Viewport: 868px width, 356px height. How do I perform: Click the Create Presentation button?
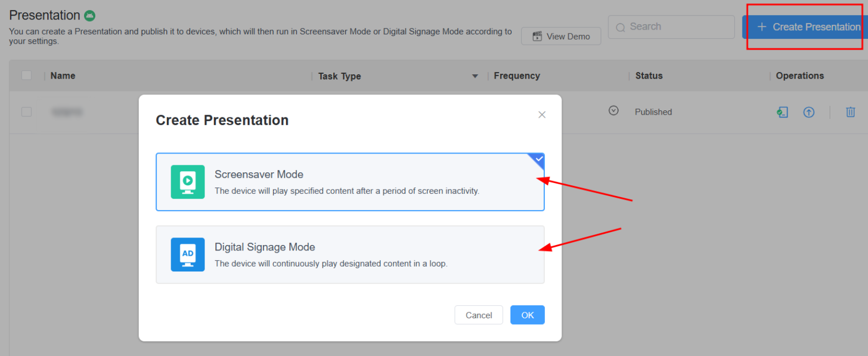pos(804,27)
